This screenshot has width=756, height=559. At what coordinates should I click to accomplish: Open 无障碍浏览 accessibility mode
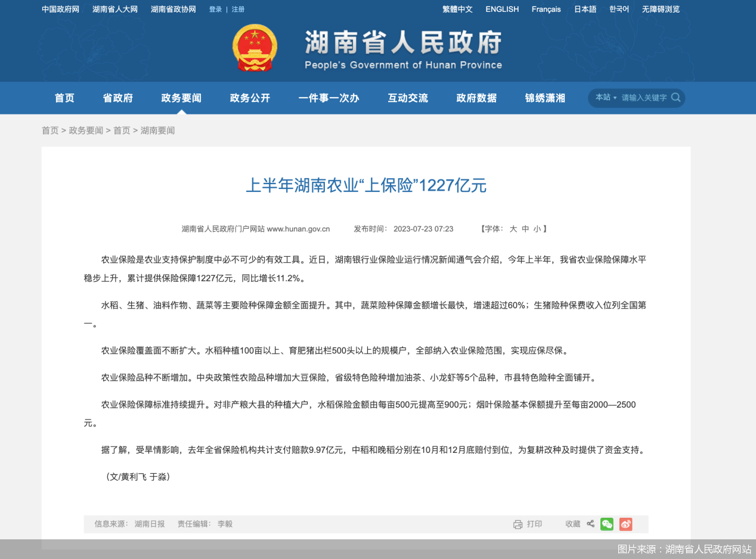[660, 9]
